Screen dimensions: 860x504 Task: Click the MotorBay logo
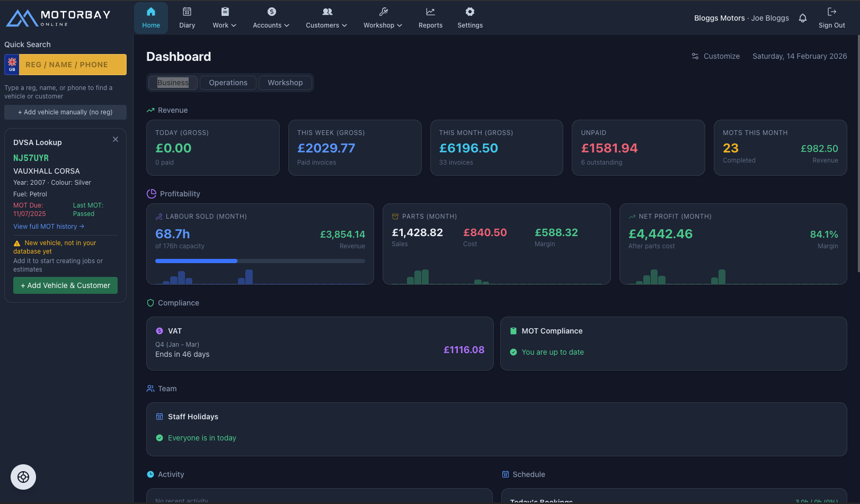[x=57, y=16]
